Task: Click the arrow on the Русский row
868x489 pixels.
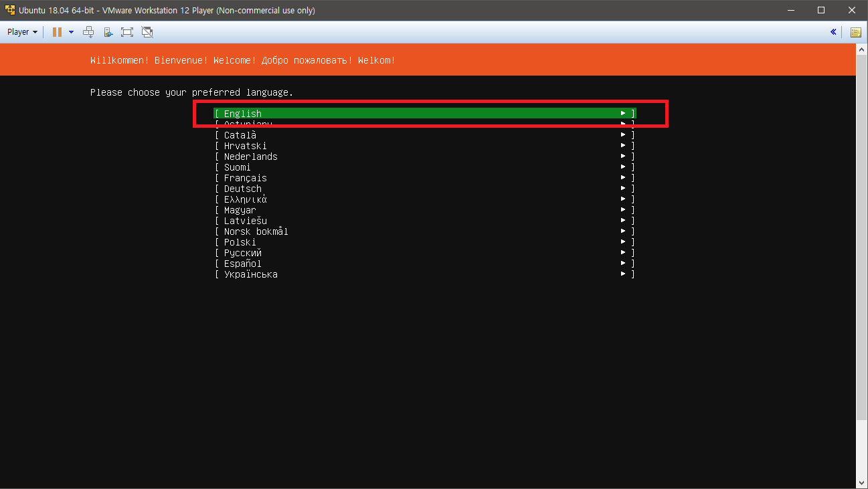Action: pyautogui.click(x=623, y=253)
